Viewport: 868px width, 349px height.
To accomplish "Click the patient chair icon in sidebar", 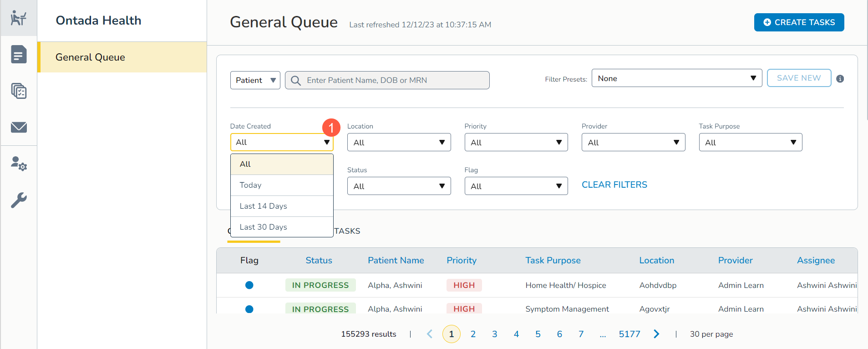I will coord(19,18).
